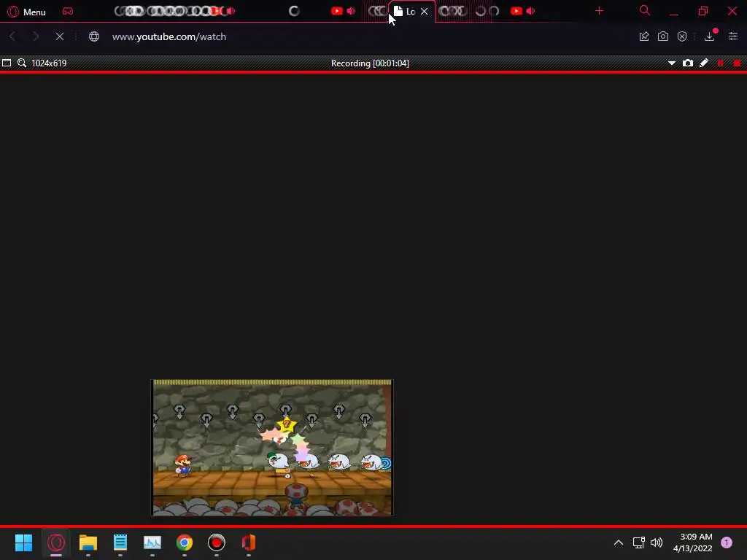Click the recorder magnifier zoom icon
The height and width of the screenshot is (560, 747).
click(22, 63)
